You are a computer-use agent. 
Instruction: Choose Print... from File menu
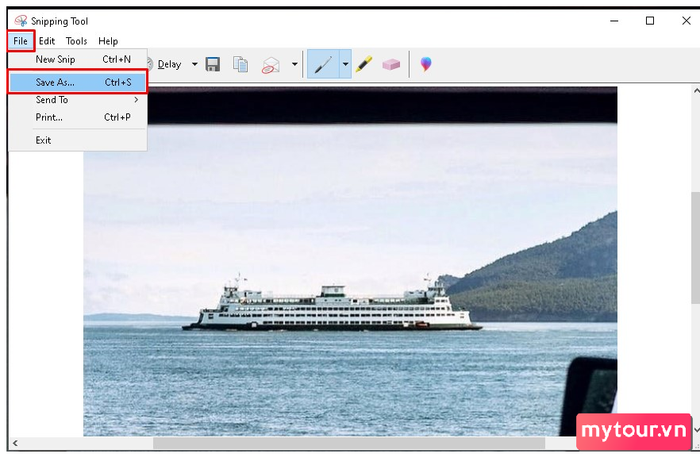click(x=78, y=117)
